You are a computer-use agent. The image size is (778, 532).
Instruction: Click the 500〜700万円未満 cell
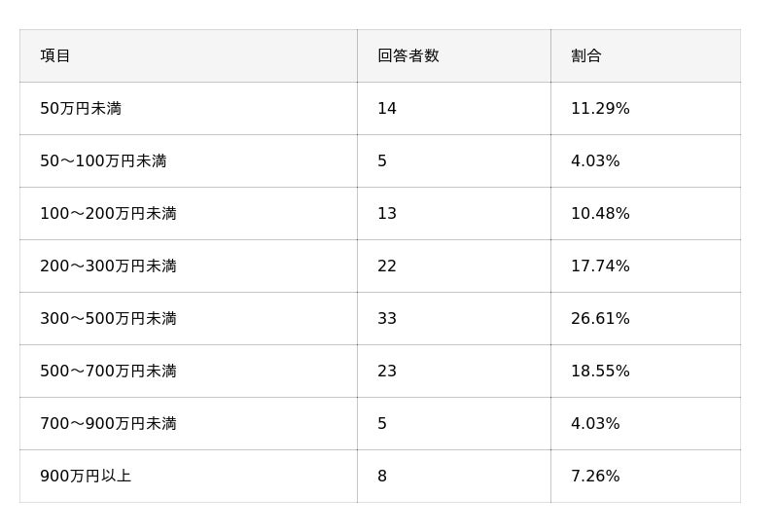click(108, 372)
